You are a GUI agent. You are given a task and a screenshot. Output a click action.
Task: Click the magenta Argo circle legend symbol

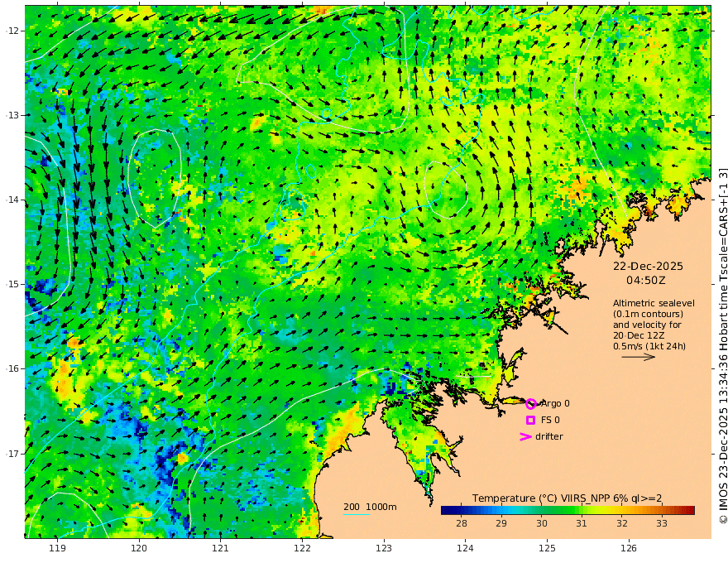531,404
